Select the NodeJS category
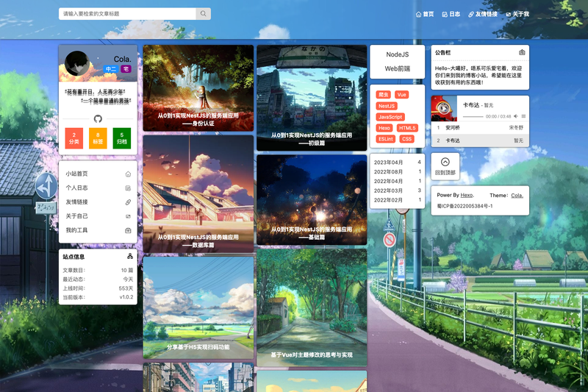This screenshot has height=392, width=588. [x=398, y=54]
